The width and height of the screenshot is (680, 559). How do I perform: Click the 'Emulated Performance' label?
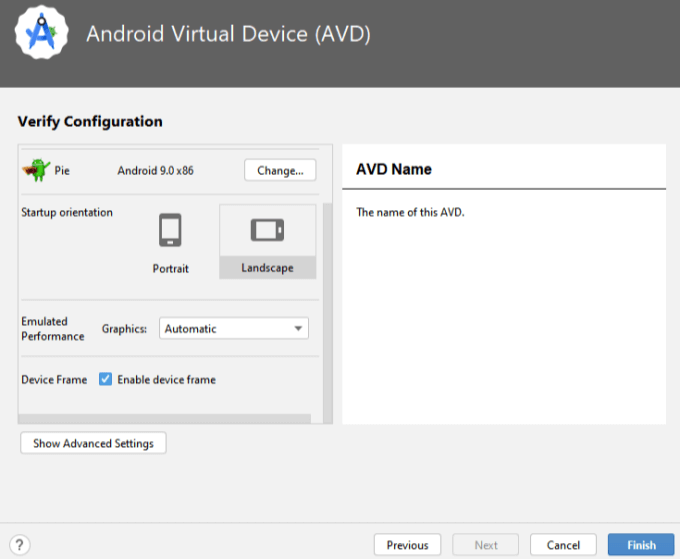(x=52, y=329)
